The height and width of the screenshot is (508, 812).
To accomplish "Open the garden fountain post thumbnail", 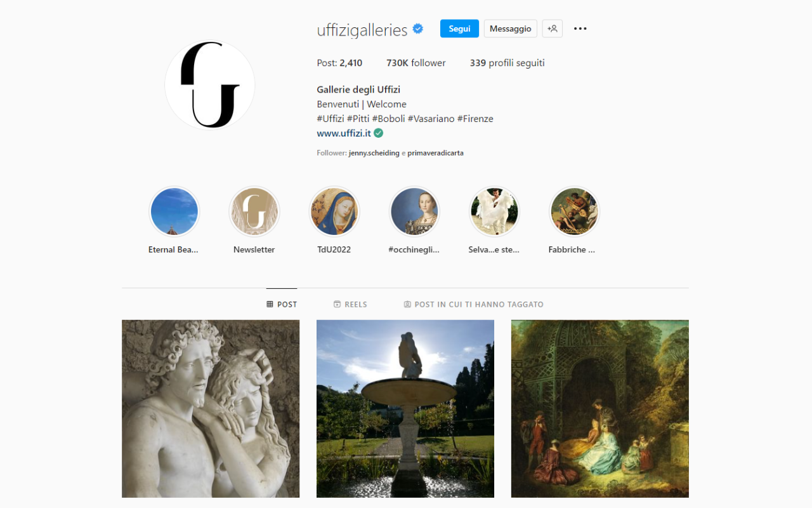I will pyautogui.click(x=405, y=409).
